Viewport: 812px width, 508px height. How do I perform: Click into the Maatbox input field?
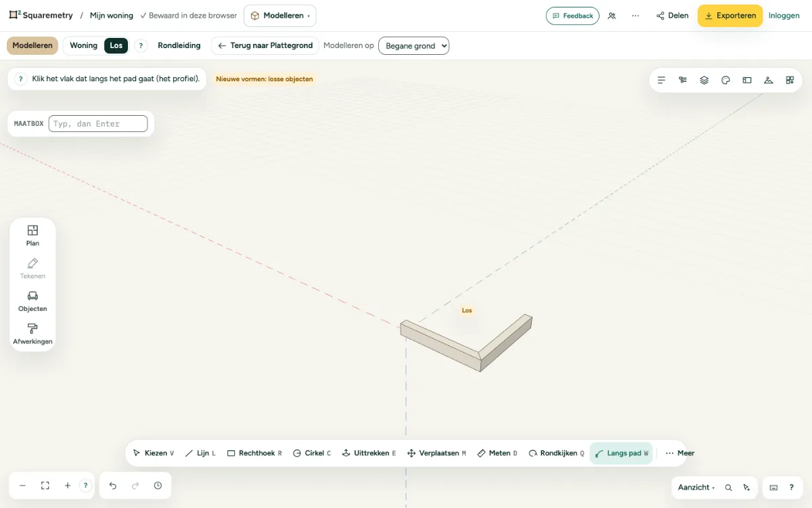pos(98,124)
